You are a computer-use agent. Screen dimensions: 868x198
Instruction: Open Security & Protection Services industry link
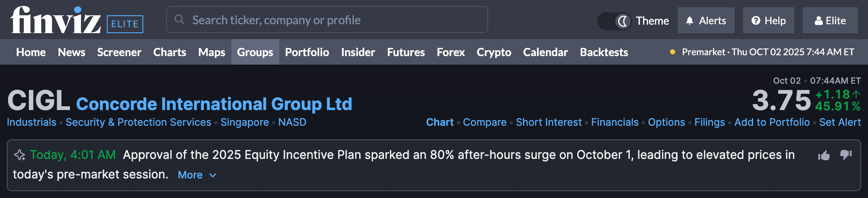pos(138,122)
